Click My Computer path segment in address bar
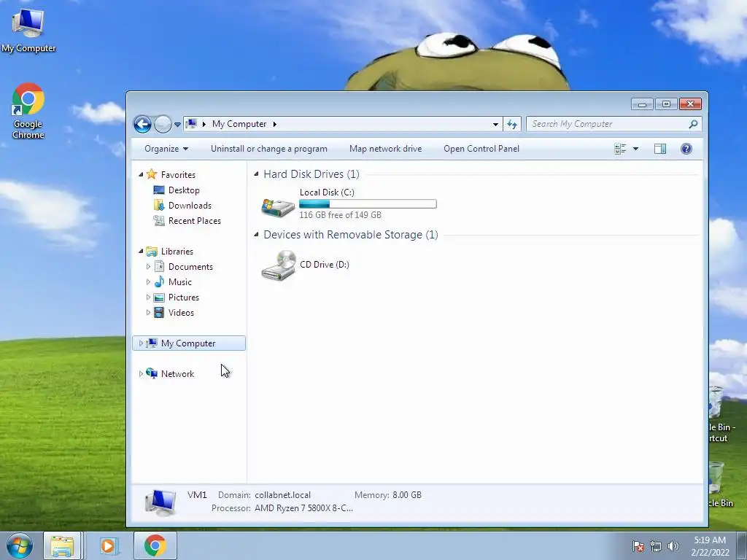The width and height of the screenshot is (747, 560). click(239, 124)
